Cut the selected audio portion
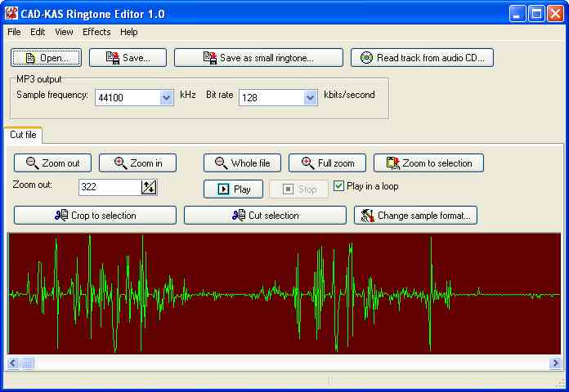This screenshot has width=569, height=392. tap(265, 216)
